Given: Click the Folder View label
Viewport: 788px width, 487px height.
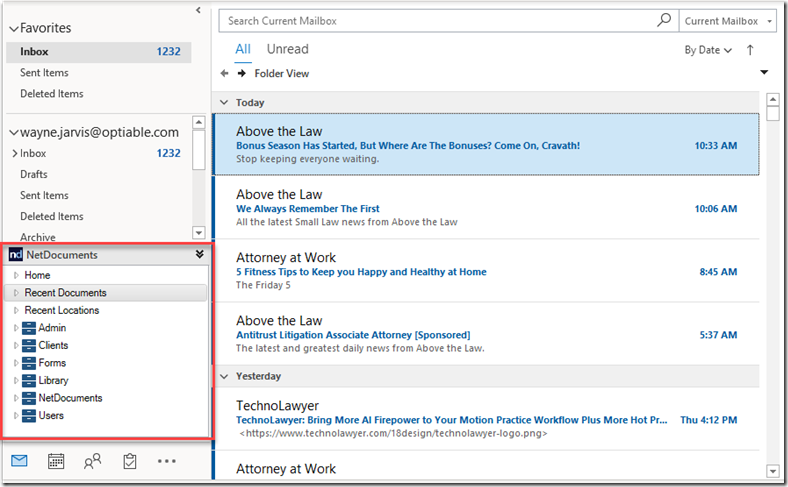Looking at the screenshot, I should pyautogui.click(x=281, y=73).
